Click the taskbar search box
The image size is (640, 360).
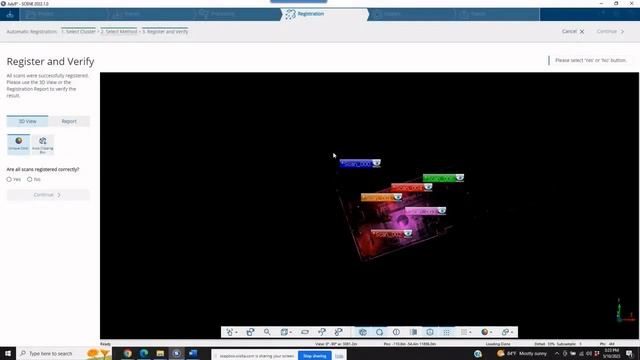[63, 353]
